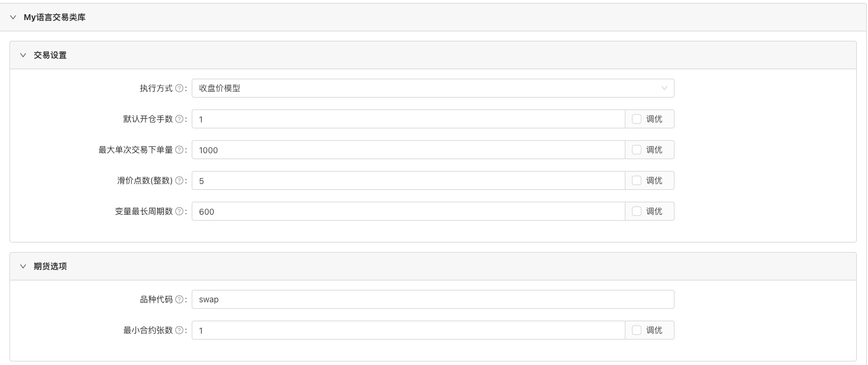The width and height of the screenshot is (868, 365).
Task: Click help icon beside 最小合约张数
Action: tap(179, 330)
